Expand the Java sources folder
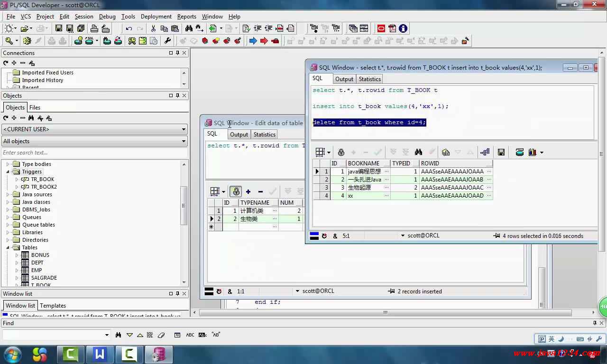The width and height of the screenshot is (607, 364). point(8,194)
